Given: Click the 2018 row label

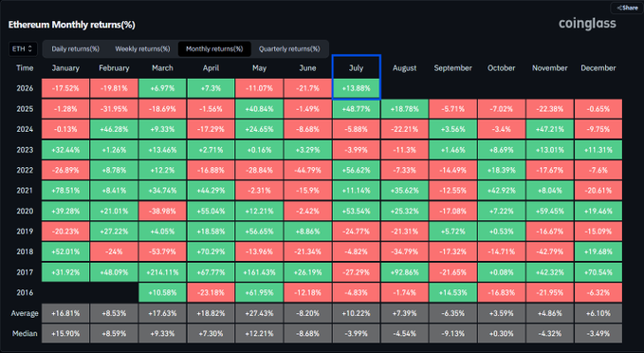Looking at the screenshot, I should pos(25,251).
